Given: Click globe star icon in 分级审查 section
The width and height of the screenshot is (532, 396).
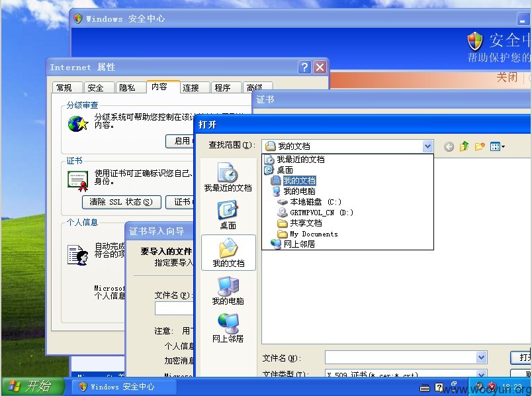Looking at the screenshot, I should pos(78,124).
